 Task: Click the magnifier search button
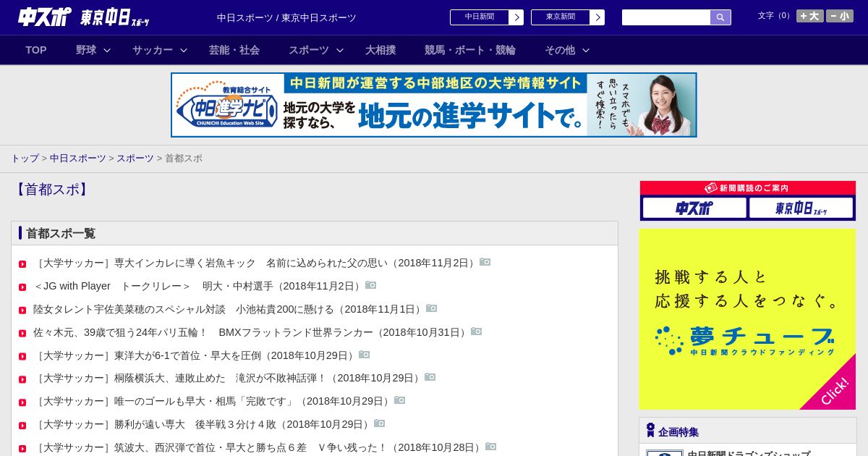point(720,17)
